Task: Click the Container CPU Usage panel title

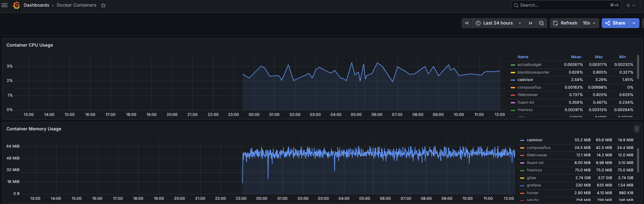Action: click(x=30, y=45)
